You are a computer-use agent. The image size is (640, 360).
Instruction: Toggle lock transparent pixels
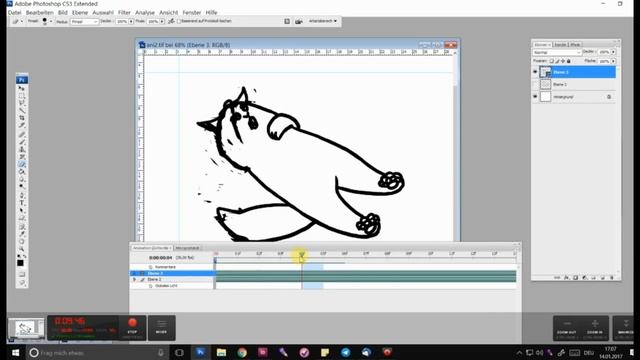click(551, 61)
